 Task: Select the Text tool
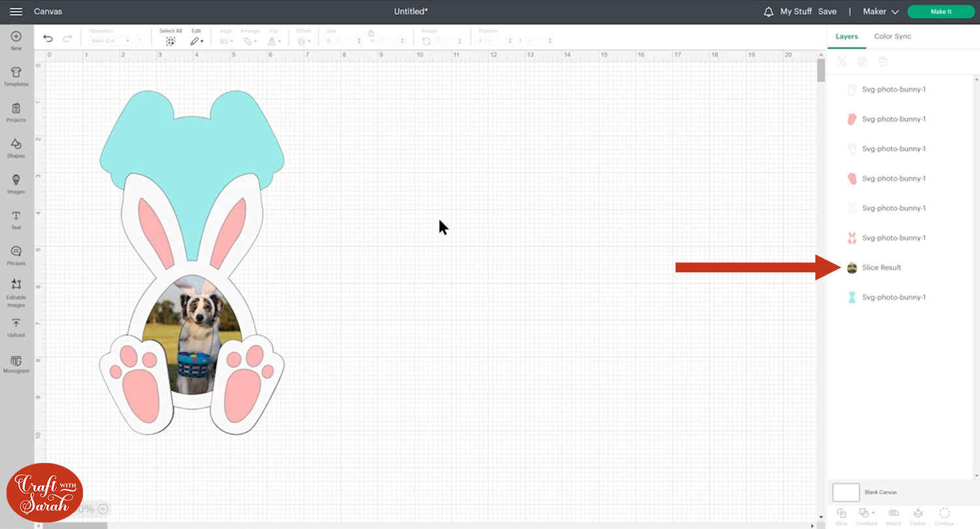click(x=16, y=220)
